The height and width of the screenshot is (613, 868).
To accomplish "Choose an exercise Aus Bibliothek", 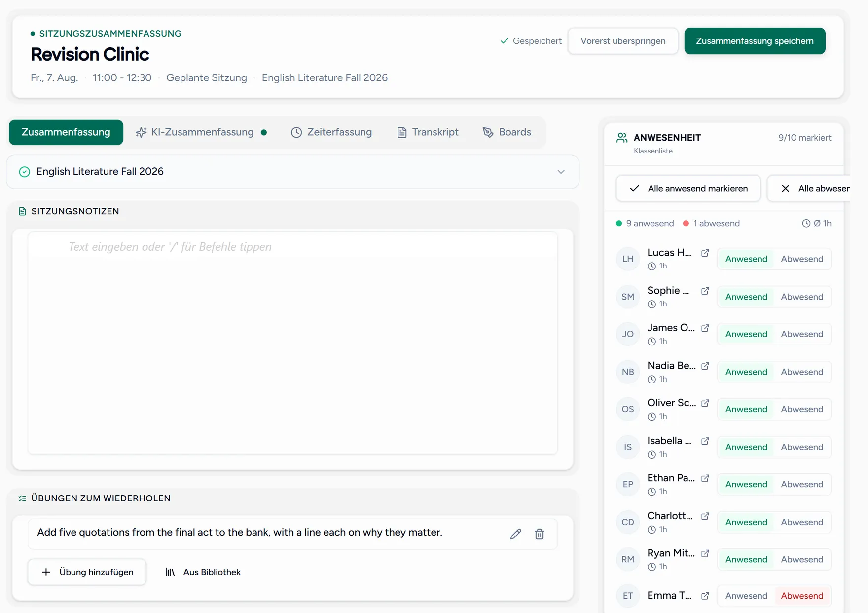I will (203, 572).
